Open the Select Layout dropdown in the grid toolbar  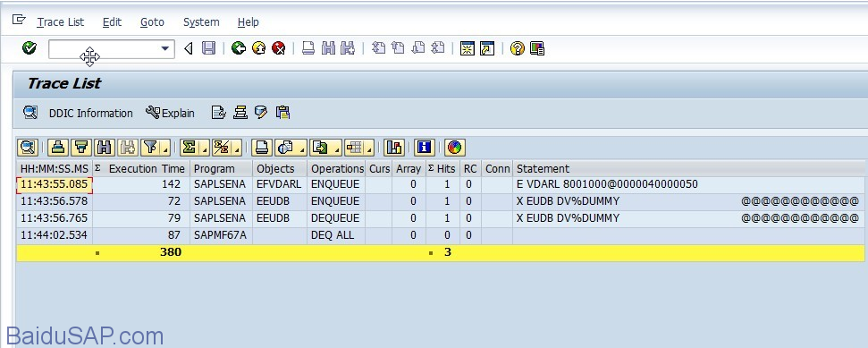pyautogui.click(x=358, y=148)
